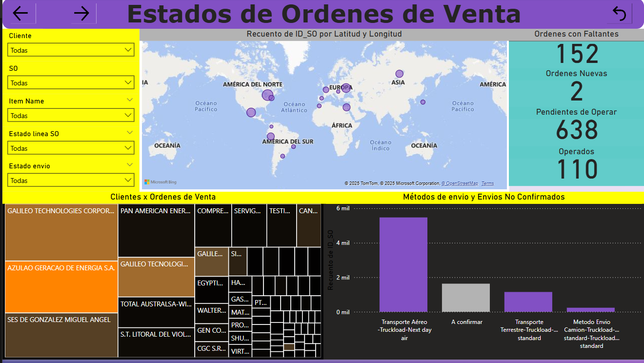644x363 pixels.
Task: Collapse the Estado envio header chevron
Action: 130,164
